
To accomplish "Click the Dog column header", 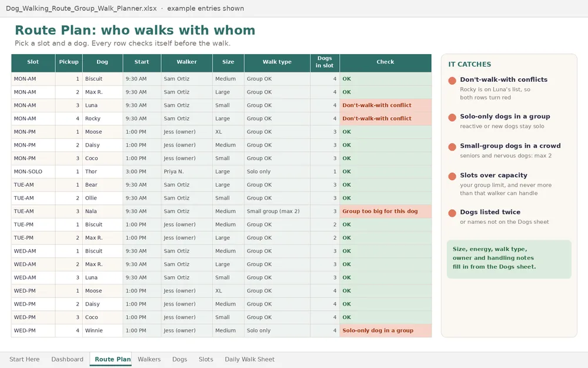I will pos(102,63).
